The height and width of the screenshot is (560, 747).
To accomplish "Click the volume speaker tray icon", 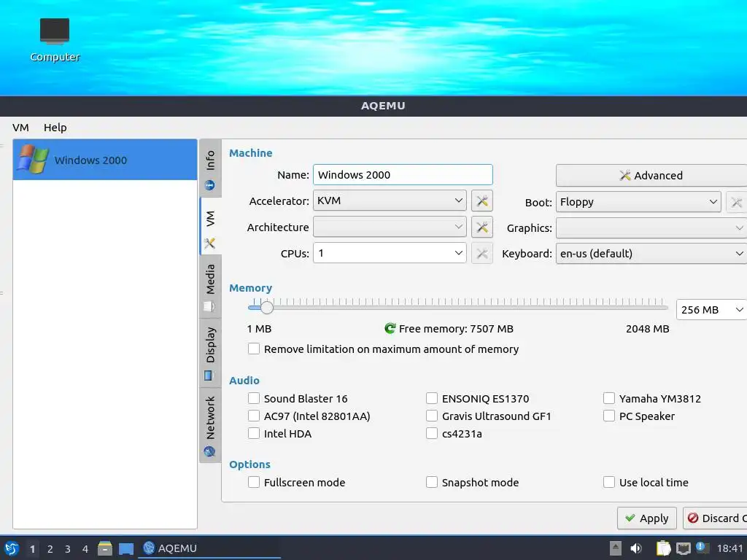I will pos(636,548).
